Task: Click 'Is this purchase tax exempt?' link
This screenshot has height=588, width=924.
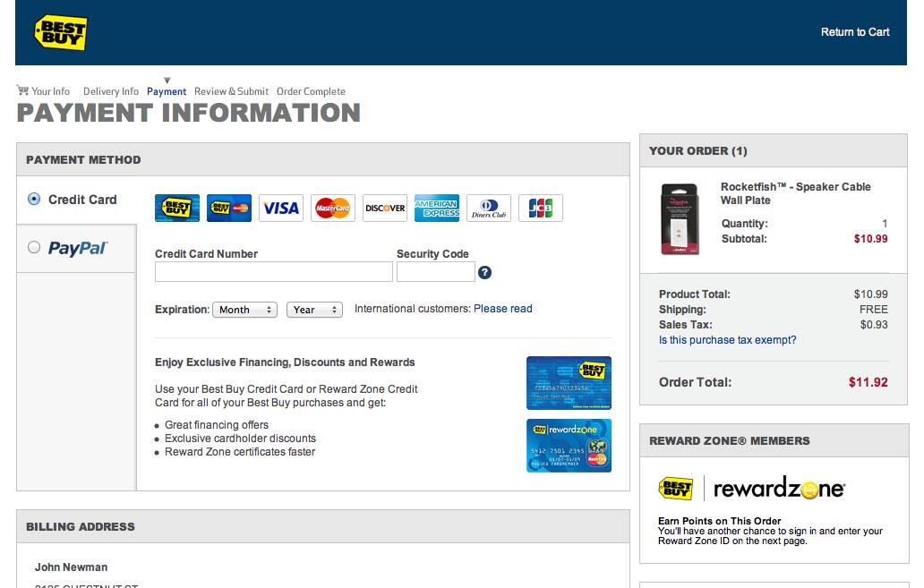Action: pos(727,340)
